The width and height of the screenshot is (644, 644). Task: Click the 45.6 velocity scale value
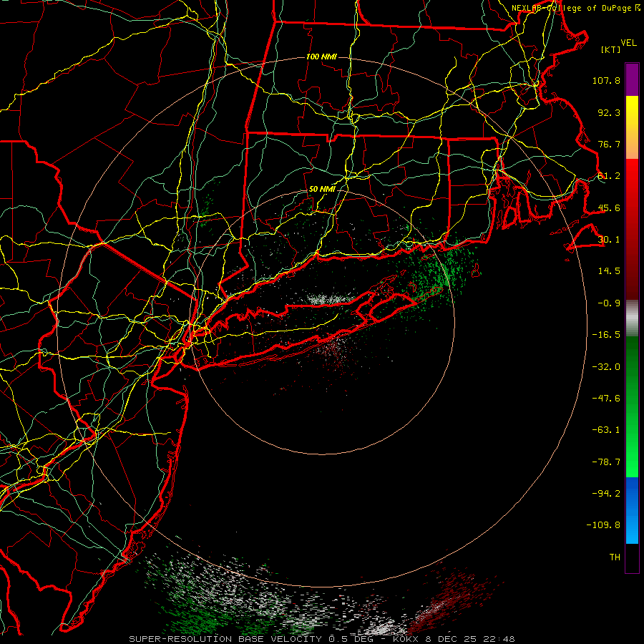(609, 208)
